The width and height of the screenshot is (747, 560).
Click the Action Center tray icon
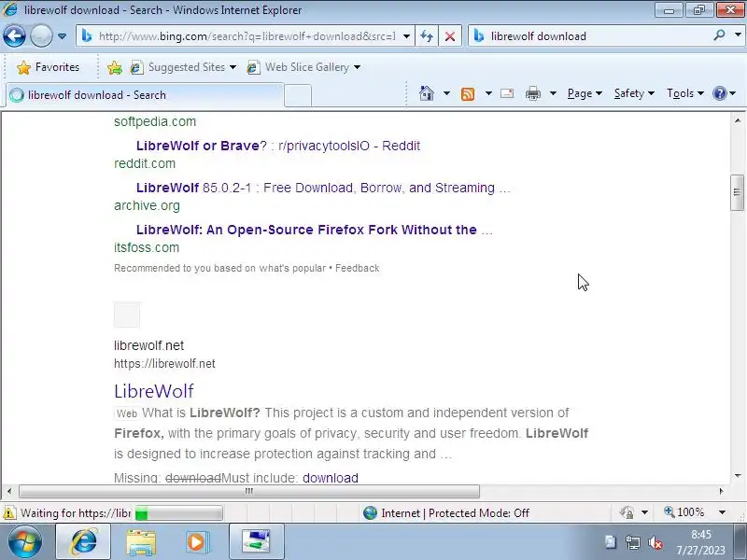(611, 542)
